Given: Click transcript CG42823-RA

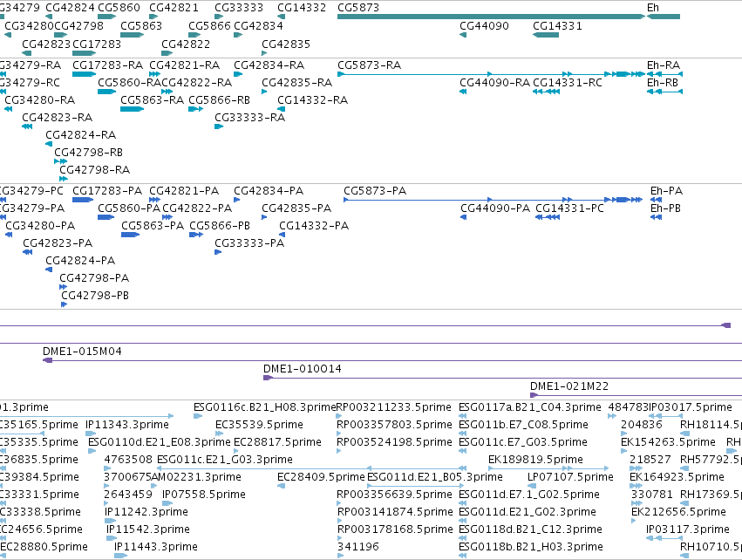Looking at the screenshot, I should [x=27, y=126].
